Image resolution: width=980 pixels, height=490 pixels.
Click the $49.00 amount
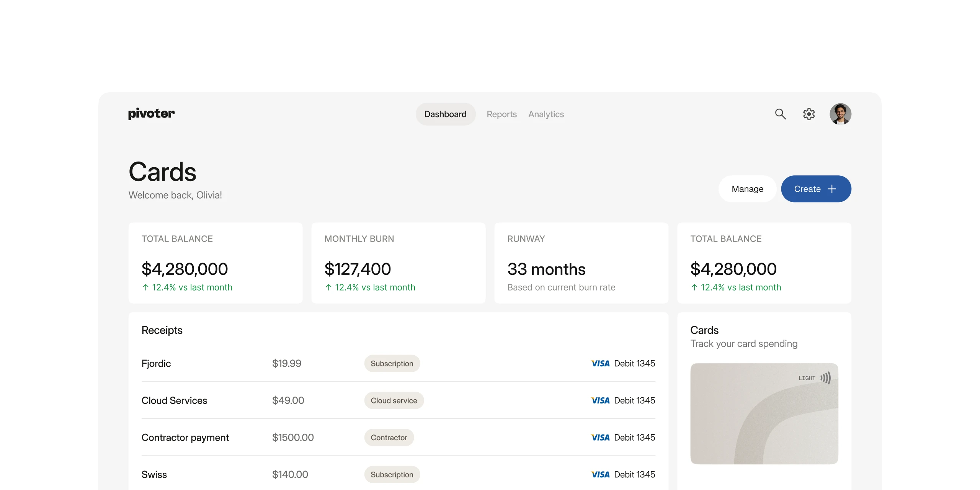(x=288, y=400)
